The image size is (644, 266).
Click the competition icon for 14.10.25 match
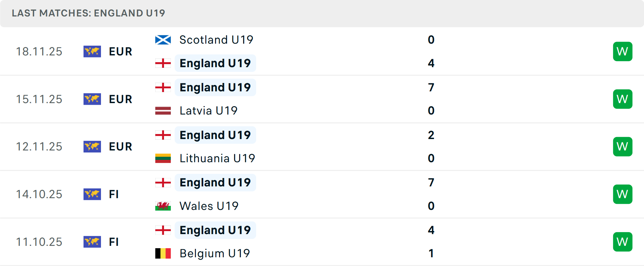click(x=92, y=194)
